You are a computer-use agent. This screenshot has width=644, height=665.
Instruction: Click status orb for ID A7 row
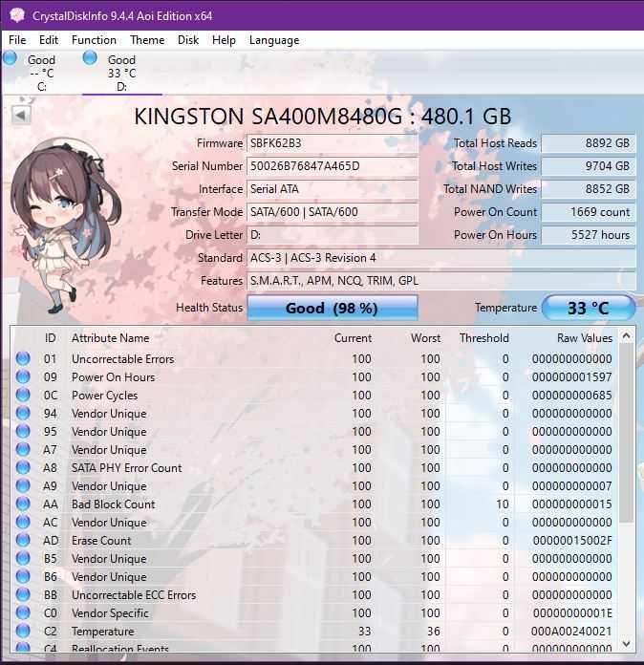coord(23,450)
